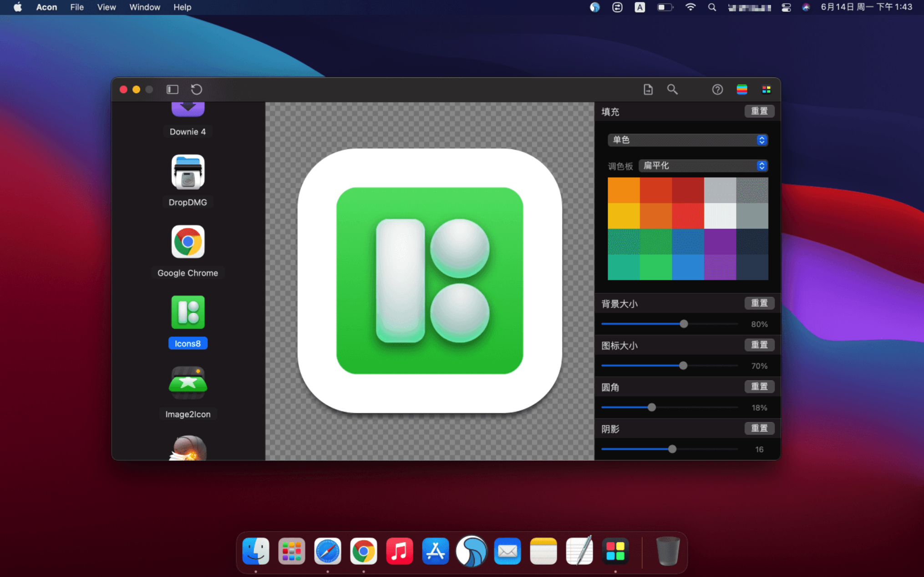Viewport: 924px width, 577px height.
Task: Click the rainbow stripes color icon
Action: point(741,89)
